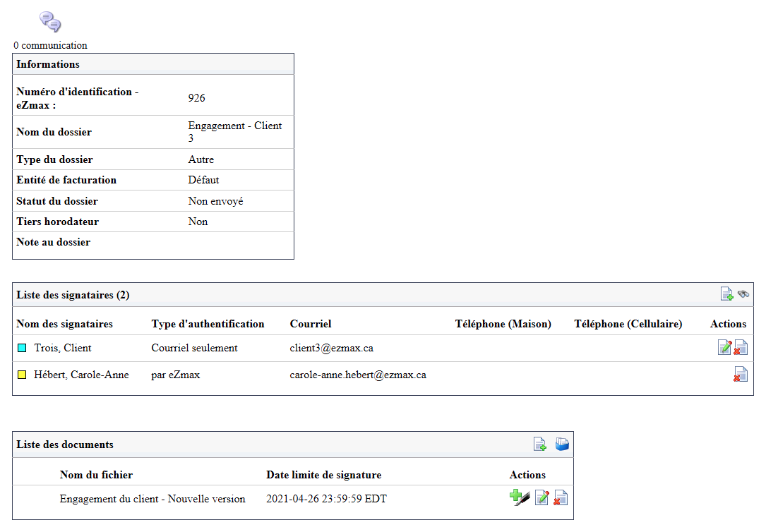Add a new signataire with the document-plus icon
Viewport: 766px width, 532px height.
coord(726,294)
